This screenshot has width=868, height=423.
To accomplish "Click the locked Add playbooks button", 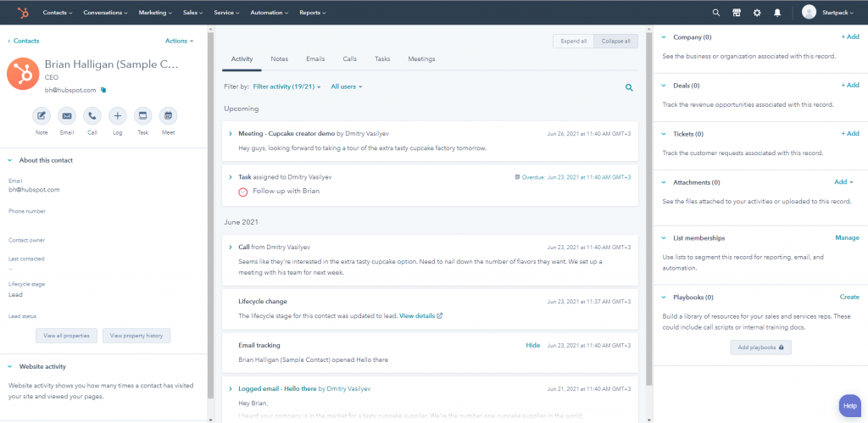I will click(760, 348).
